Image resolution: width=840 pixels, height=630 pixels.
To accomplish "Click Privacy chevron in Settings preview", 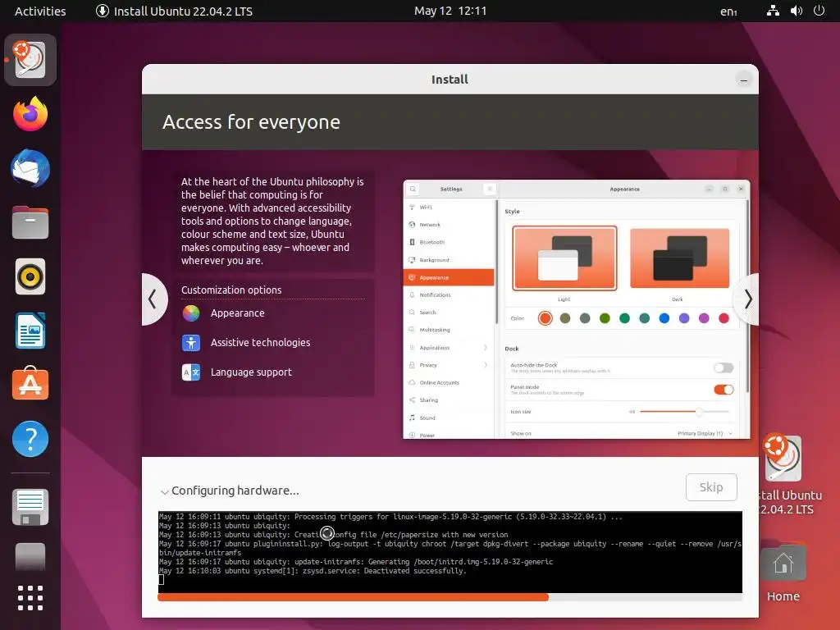I will coord(486,365).
